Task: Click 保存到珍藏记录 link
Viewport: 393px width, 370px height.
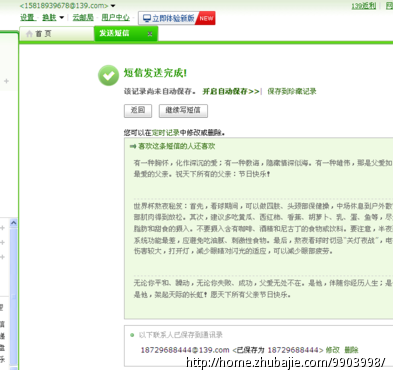Action: point(292,91)
